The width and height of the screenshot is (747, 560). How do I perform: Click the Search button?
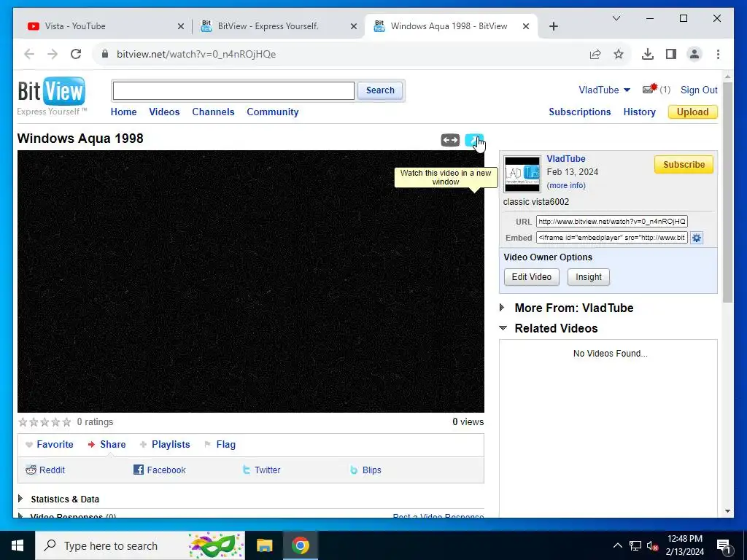pyautogui.click(x=380, y=90)
